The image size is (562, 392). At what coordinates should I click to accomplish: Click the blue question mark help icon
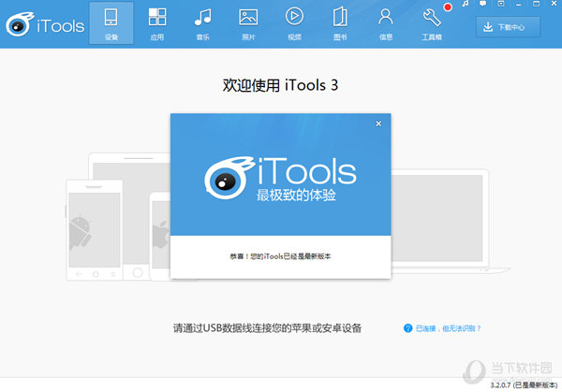tap(407, 328)
